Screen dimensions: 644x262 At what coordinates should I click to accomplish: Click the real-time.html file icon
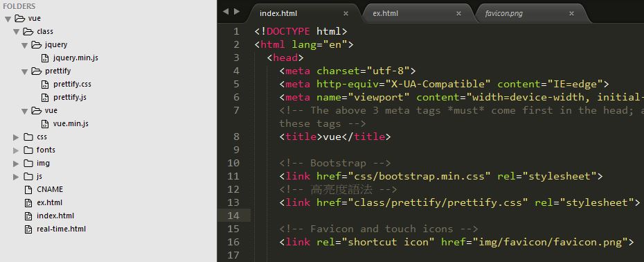(x=28, y=229)
